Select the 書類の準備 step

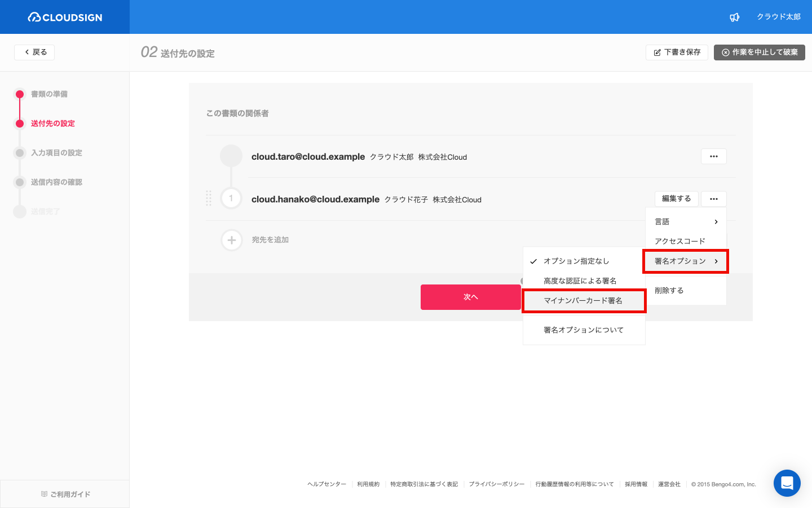click(49, 94)
